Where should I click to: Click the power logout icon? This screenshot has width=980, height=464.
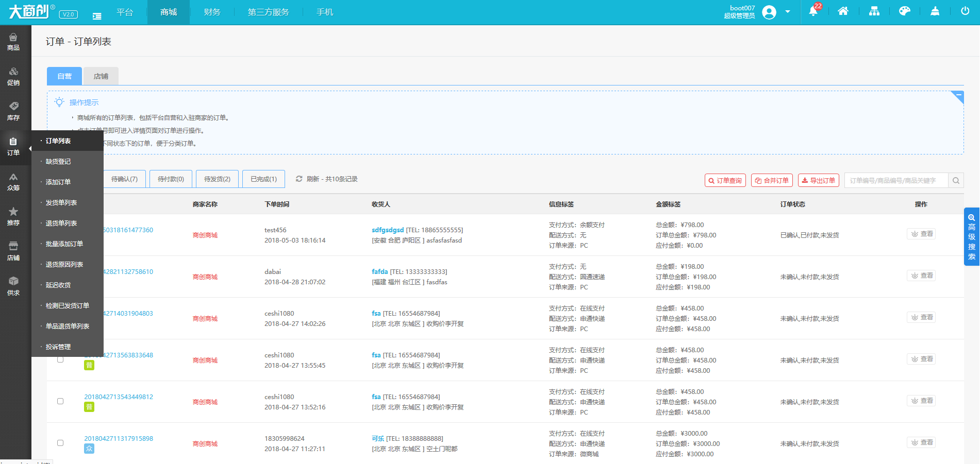[x=965, y=11]
